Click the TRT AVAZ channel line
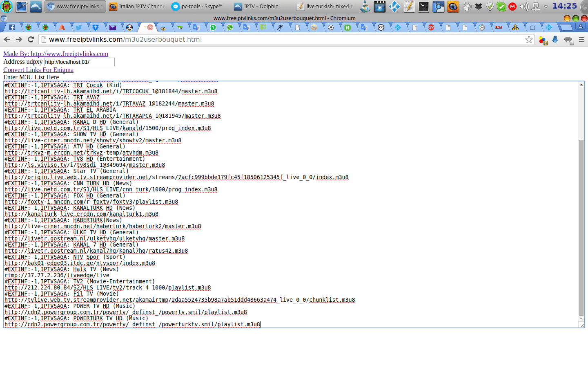 pos(52,97)
